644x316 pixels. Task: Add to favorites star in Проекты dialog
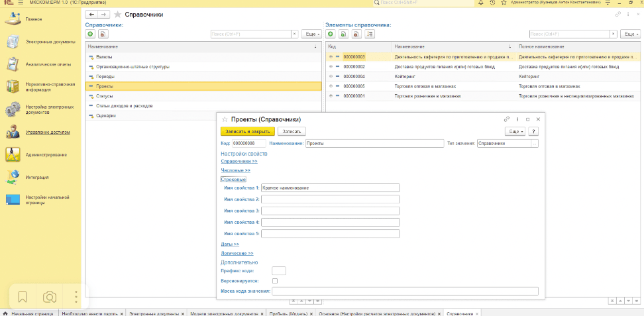coord(225,119)
